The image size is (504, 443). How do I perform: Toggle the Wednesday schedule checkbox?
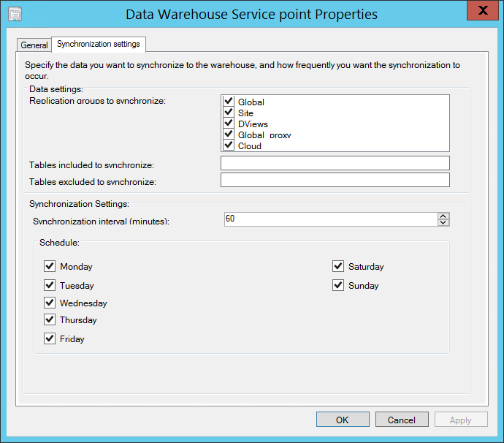50,303
